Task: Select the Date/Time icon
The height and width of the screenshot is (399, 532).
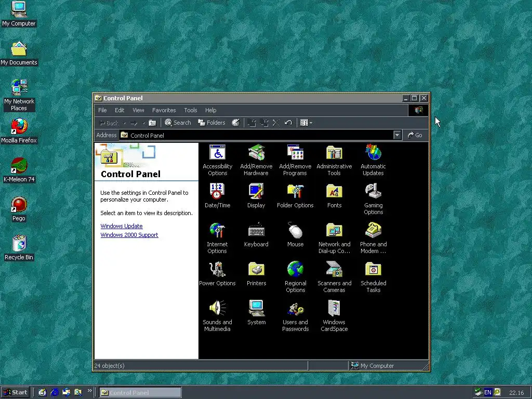Action: point(218,196)
